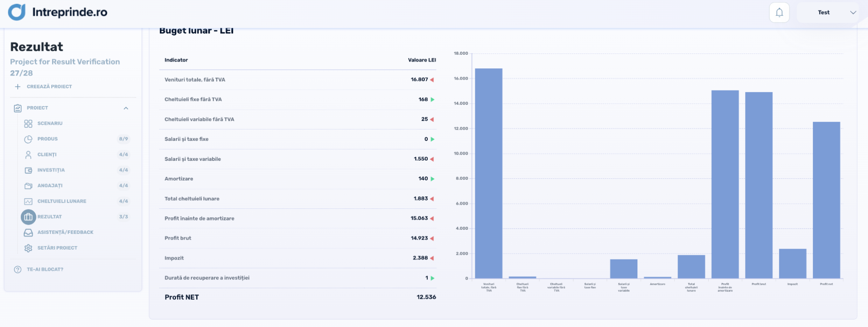This screenshot has height=327, width=868.
Task: Click the Setări proiect gear icon
Action: (28, 248)
